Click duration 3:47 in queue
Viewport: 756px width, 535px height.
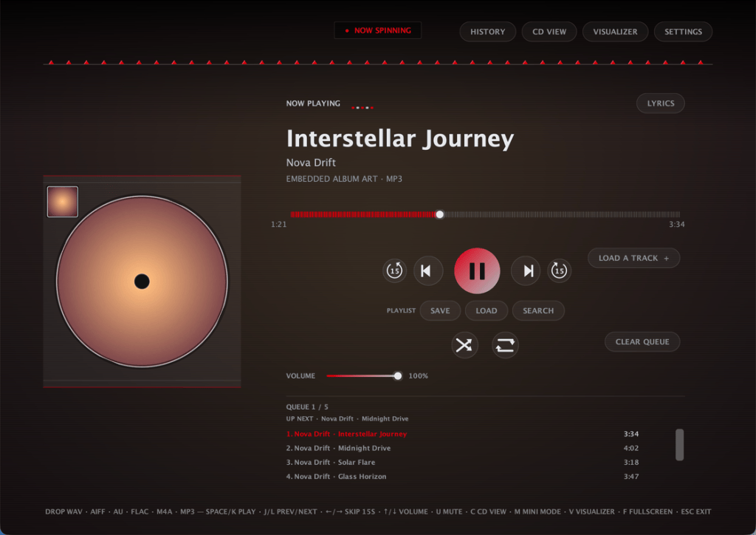click(x=631, y=476)
